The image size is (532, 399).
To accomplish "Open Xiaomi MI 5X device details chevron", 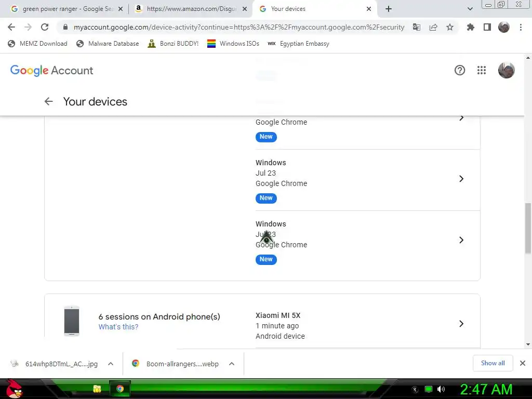I will coord(461,324).
